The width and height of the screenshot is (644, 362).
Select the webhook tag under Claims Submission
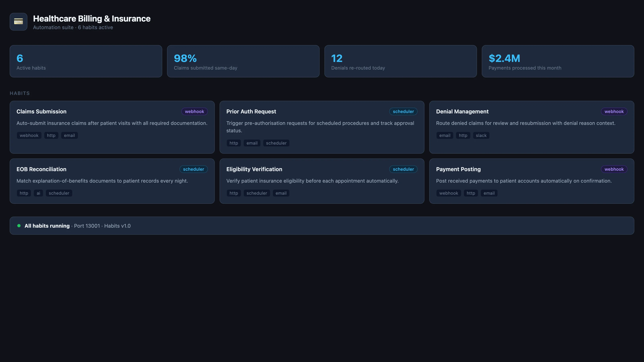pyautogui.click(x=29, y=135)
